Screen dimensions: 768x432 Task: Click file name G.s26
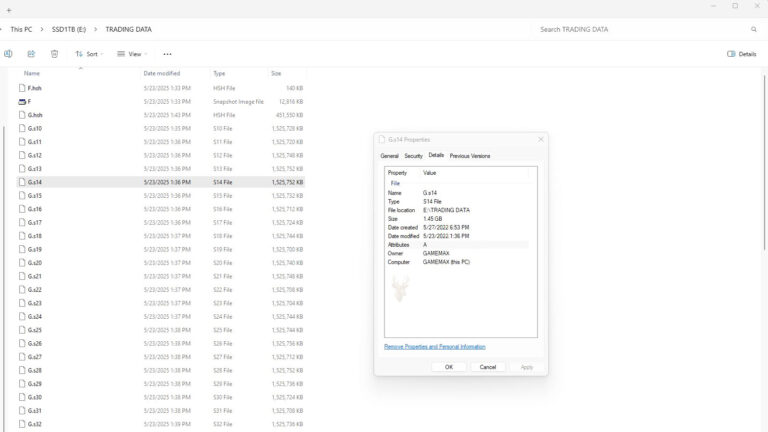35,344
